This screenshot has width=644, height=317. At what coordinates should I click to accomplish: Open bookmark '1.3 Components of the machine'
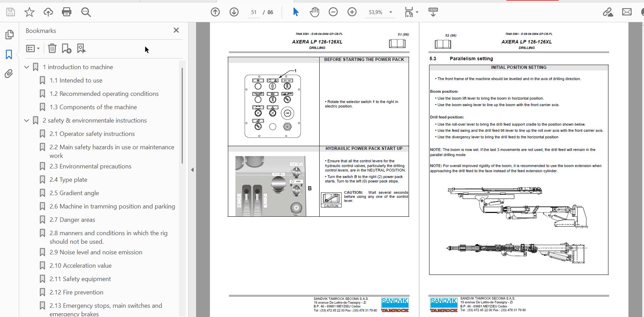coord(93,107)
